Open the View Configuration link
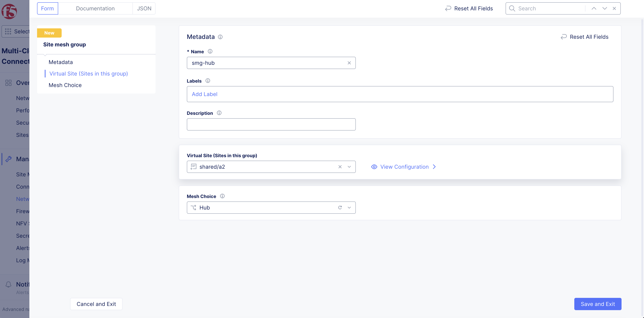This screenshot has width=644, height=318. tap(404, 167)
